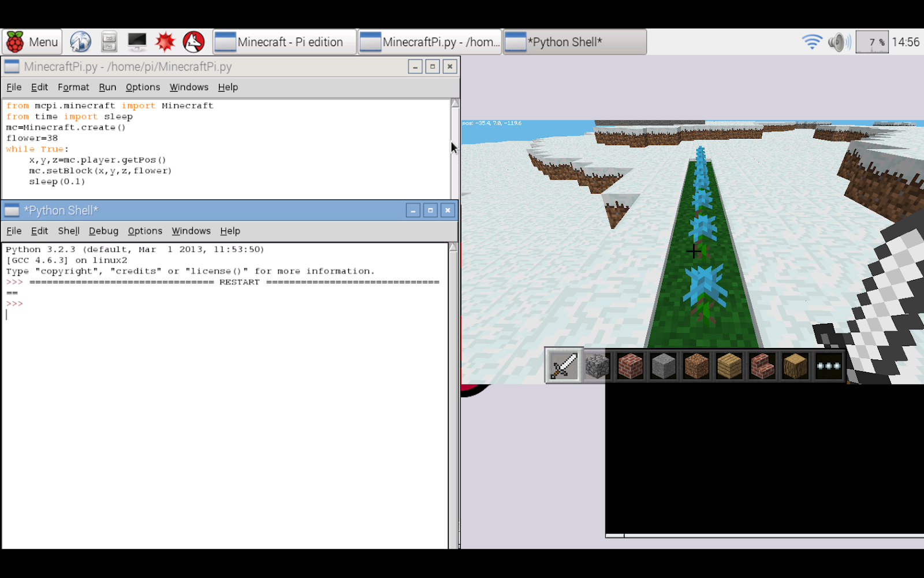Open File menu in Python Shell

(x=14, y=231)
